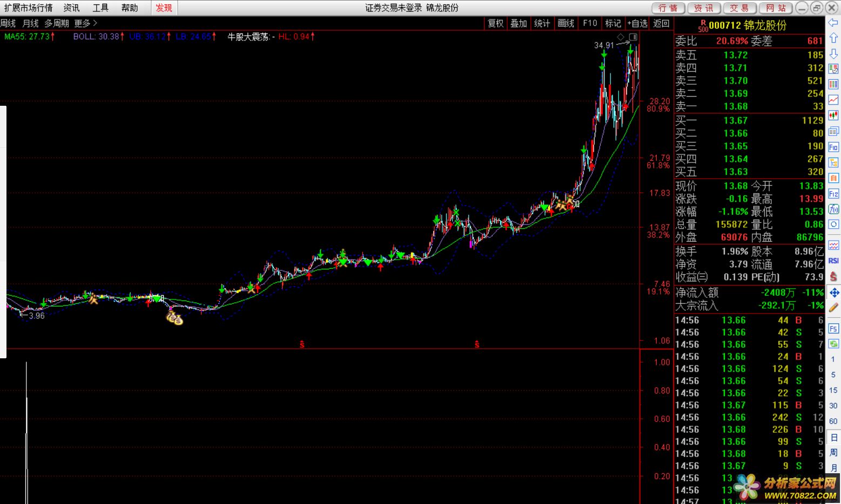Viewport: 841px width, 504px height.
Task: Click the back arrow sidebar icon
Action: coord(833,23)
